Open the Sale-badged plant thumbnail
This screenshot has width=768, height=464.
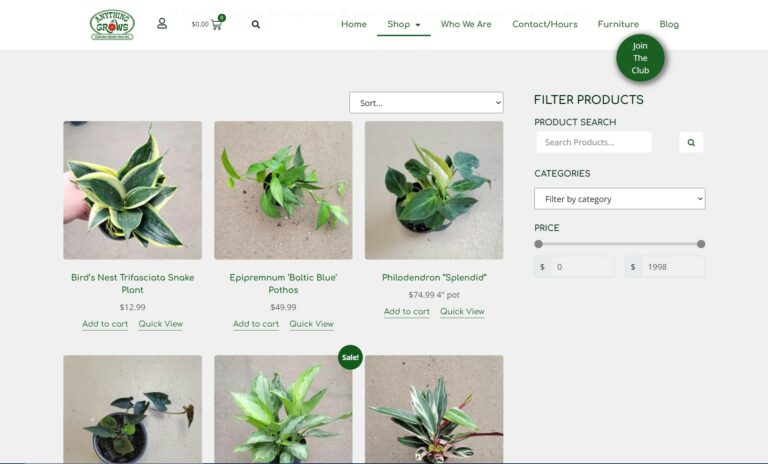click(x=283, y=409)
